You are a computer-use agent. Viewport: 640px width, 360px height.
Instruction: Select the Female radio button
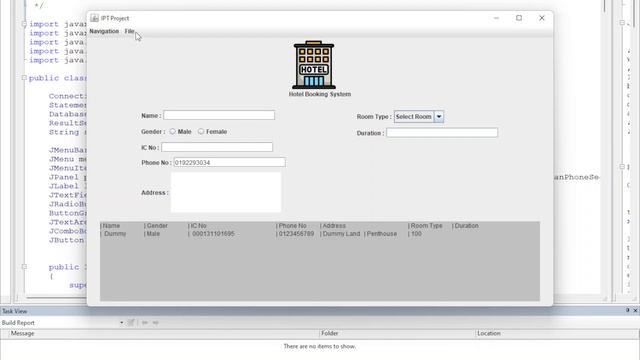click(x=201, y=131)
